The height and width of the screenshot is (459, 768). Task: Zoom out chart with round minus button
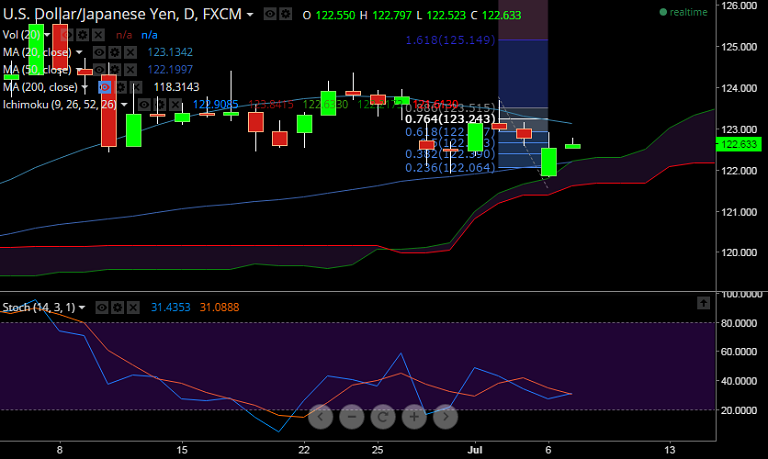(x=352, y=417)
